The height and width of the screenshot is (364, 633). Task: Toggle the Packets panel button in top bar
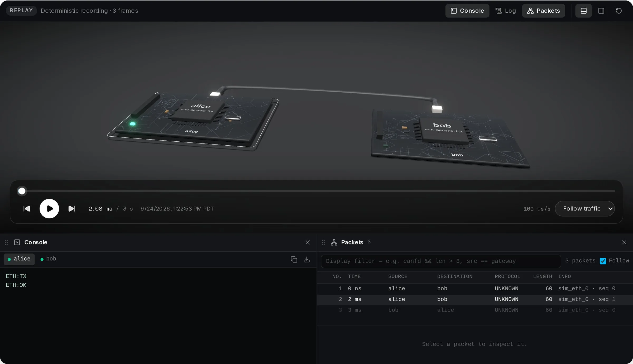[543, 11]
